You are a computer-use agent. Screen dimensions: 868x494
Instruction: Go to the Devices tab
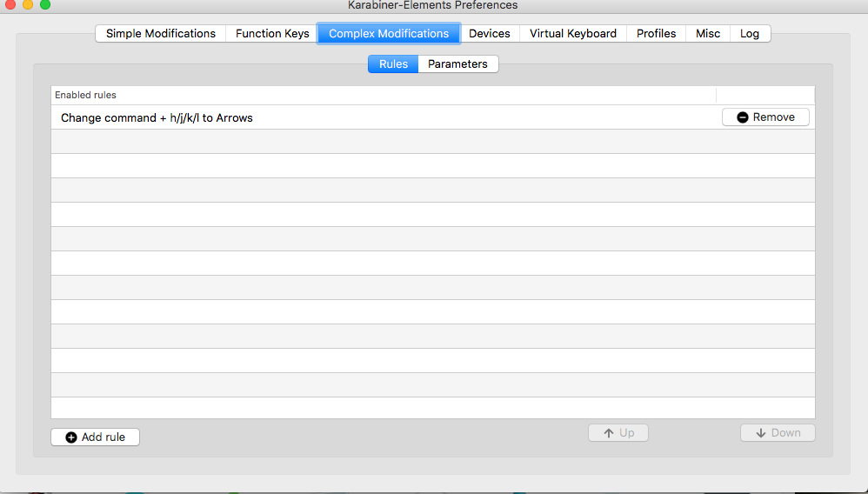489,34
